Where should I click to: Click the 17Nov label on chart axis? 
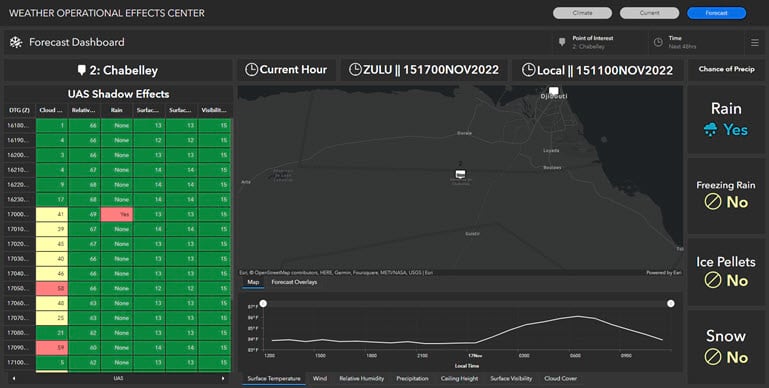(x=474, y=355)
